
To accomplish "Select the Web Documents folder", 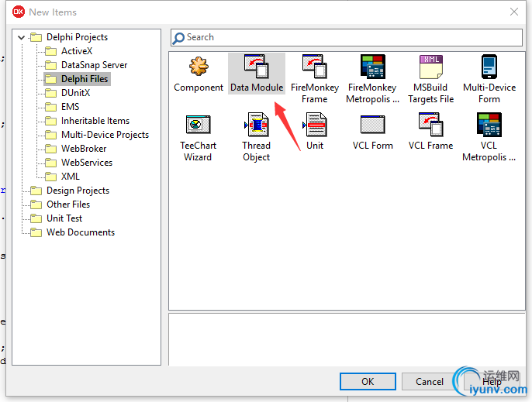I will tap(73, 232).
